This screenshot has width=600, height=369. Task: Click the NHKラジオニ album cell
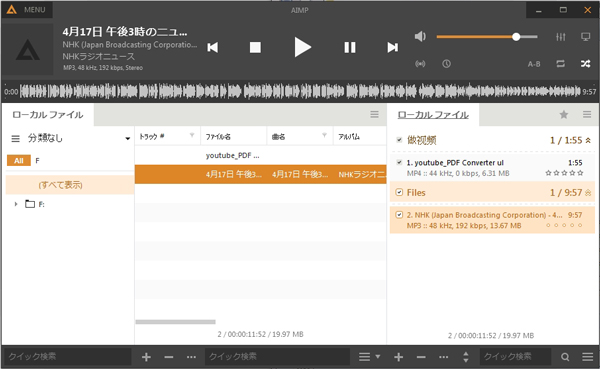(x=361, y=175)
